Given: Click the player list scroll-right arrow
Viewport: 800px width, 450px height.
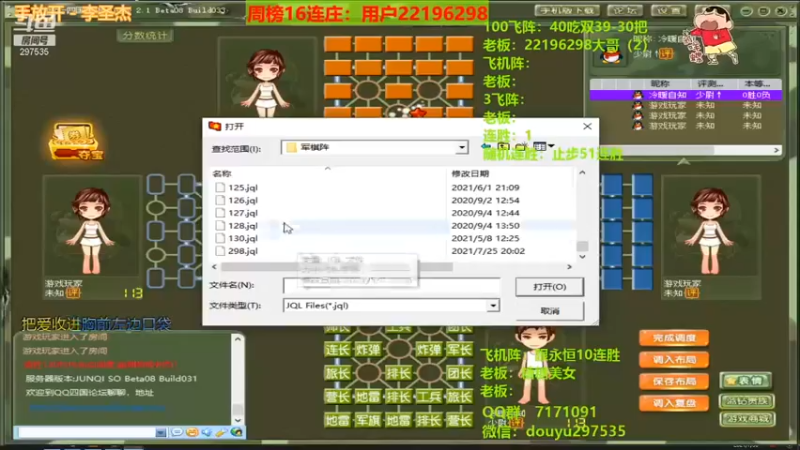Looking at the screenshot, I should point(776,150).
